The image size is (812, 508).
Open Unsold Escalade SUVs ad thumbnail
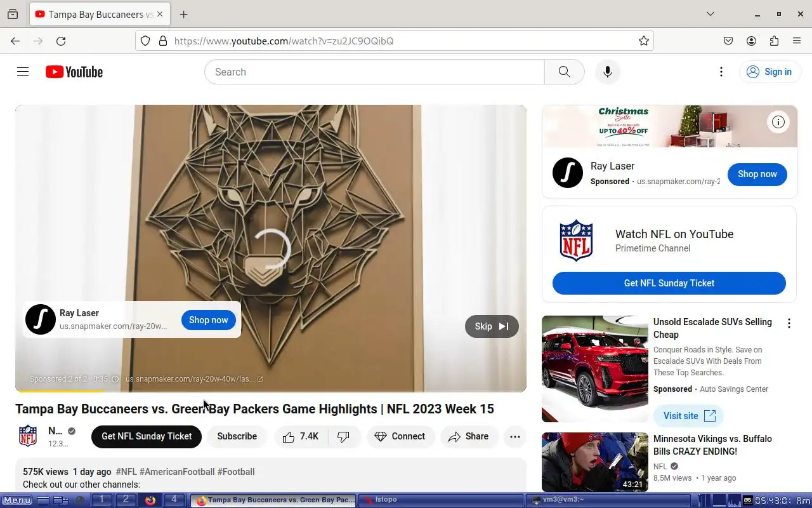595,369
